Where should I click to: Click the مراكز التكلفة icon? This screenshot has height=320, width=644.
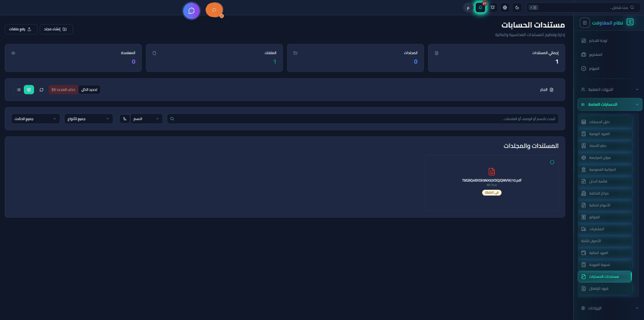(x=584, y=194)
